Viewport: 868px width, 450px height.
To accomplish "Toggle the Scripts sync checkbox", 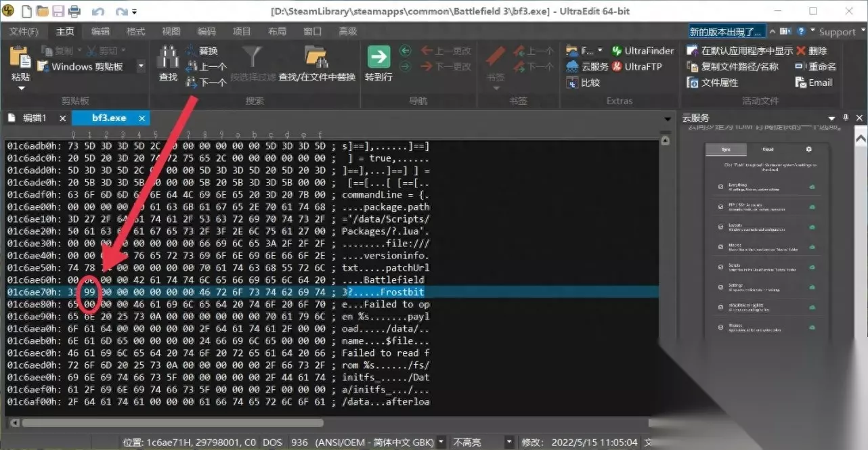I will click(x=720, y=267).
